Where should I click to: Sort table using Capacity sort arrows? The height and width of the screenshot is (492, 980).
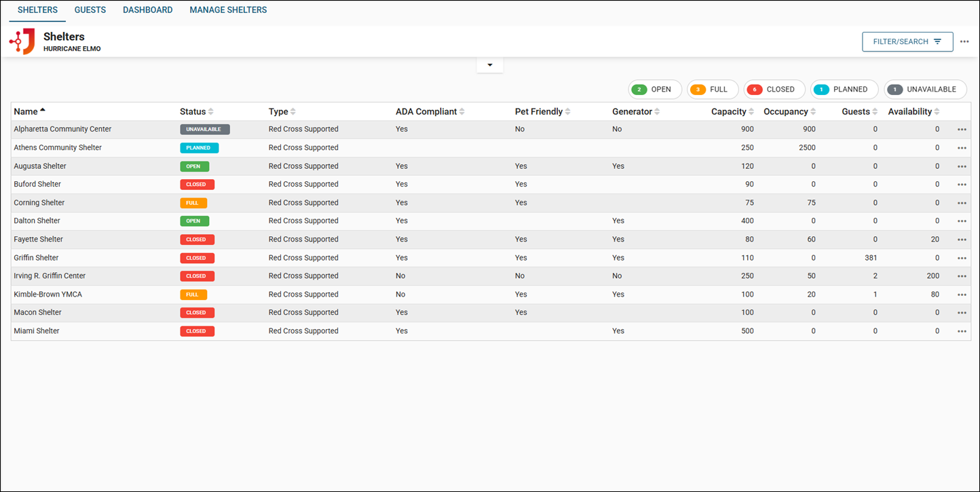752,112
